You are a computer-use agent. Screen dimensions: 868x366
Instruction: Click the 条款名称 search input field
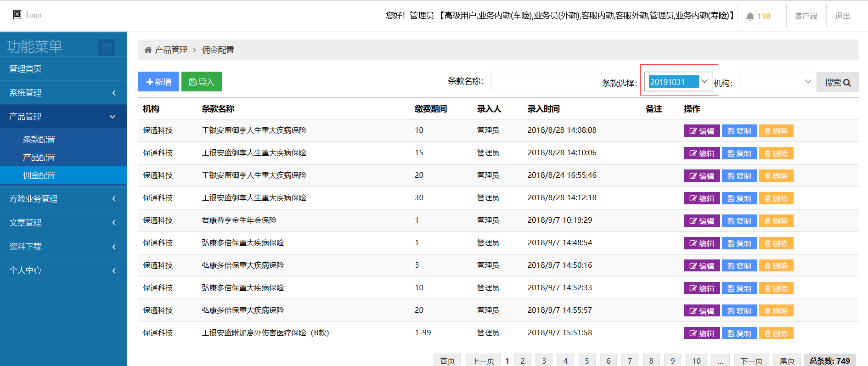[546, 82]
